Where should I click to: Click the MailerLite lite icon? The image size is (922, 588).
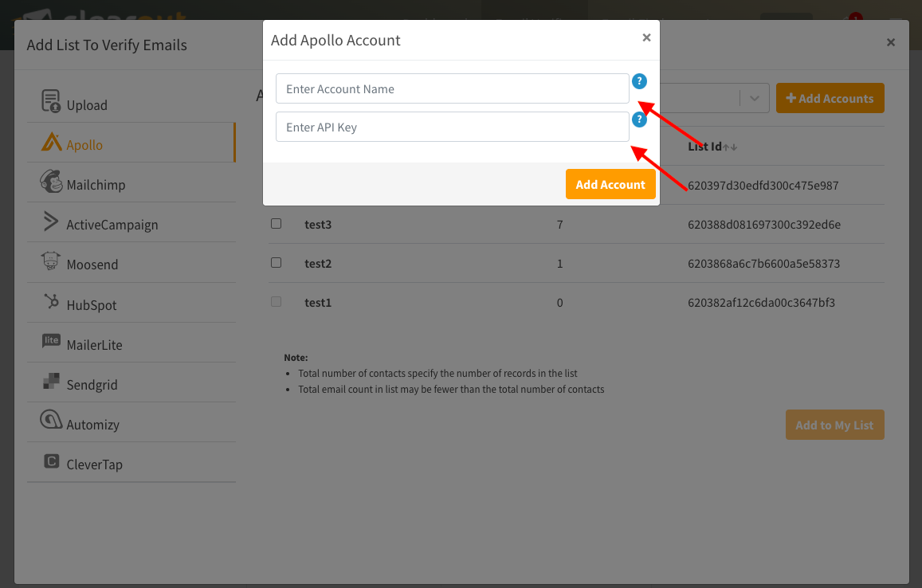coord(51,340)
